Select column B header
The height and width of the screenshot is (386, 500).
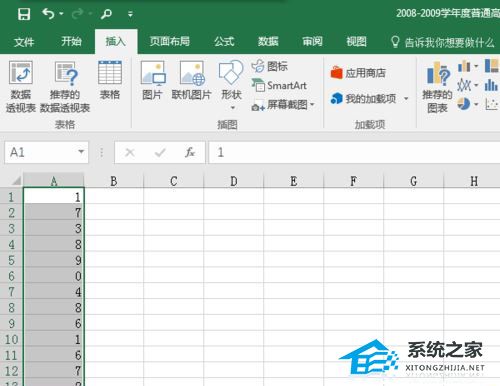click(x=114, y=181)
